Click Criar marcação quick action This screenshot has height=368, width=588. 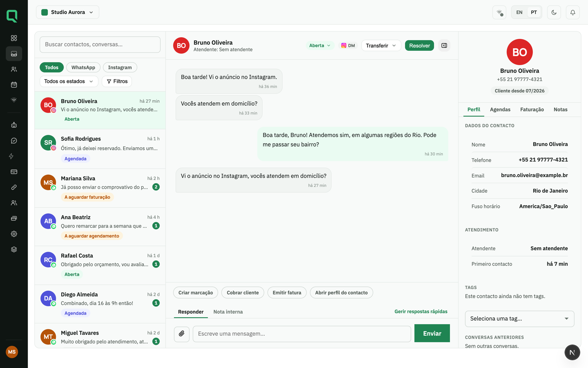(196, 293)
